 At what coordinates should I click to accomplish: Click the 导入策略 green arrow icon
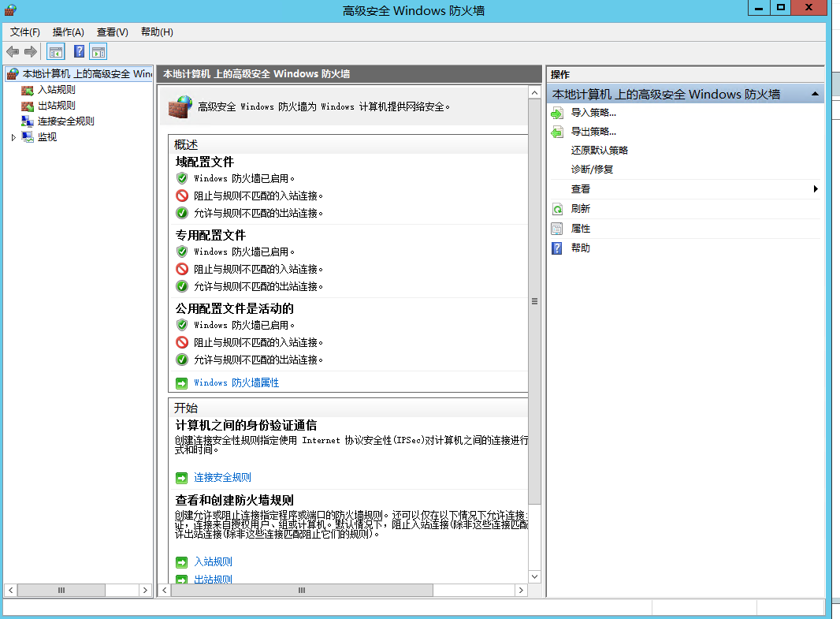tap(557, 113)
